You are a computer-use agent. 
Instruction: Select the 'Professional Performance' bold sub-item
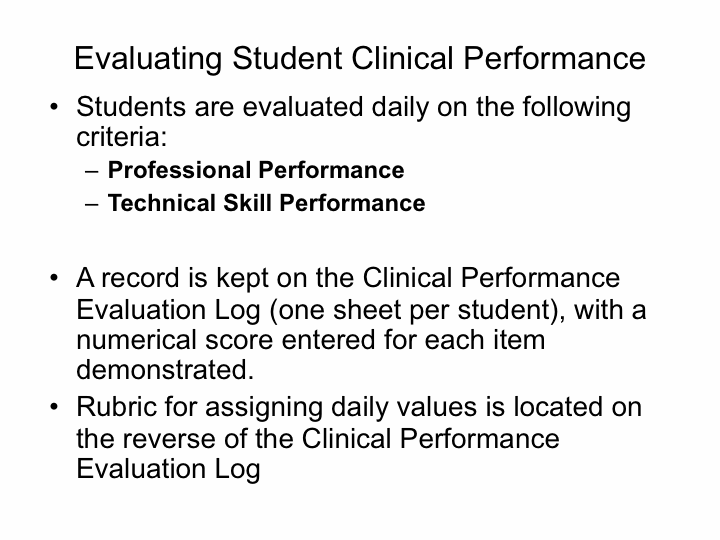(x=256, y=170)
